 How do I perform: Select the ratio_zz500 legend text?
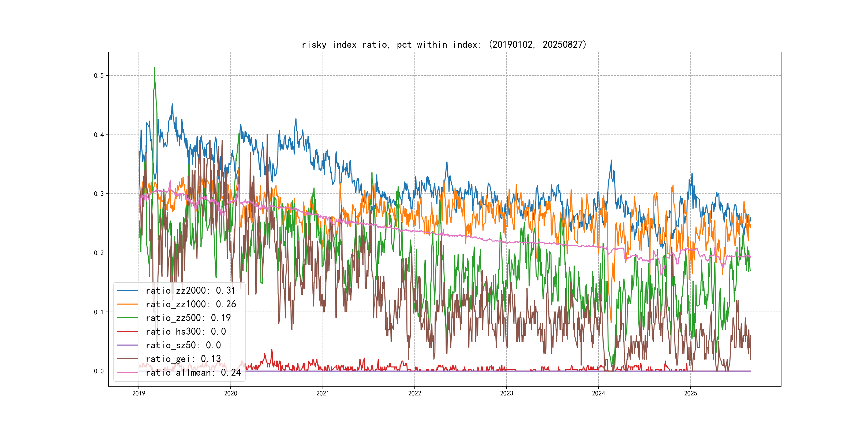[188, 318]
